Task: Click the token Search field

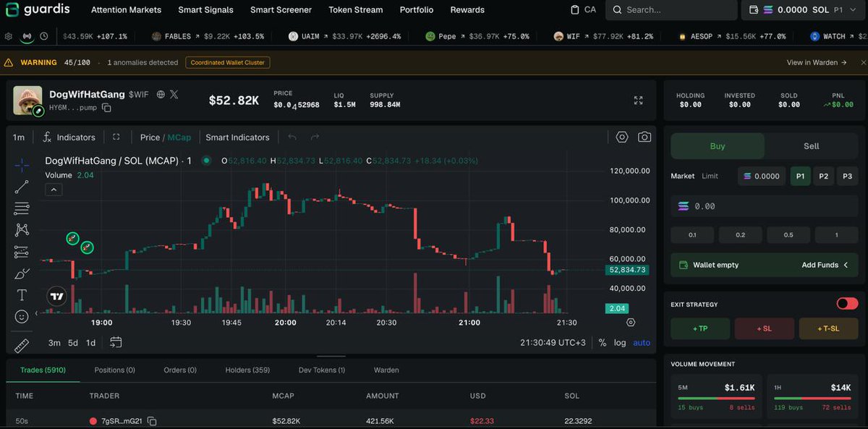Action: [670, 10]
